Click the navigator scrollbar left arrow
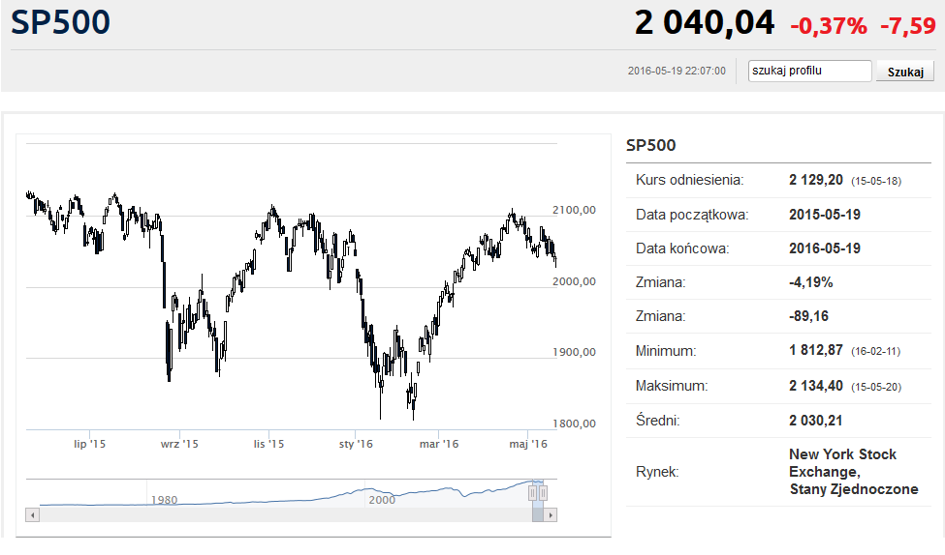 (32, 514)
